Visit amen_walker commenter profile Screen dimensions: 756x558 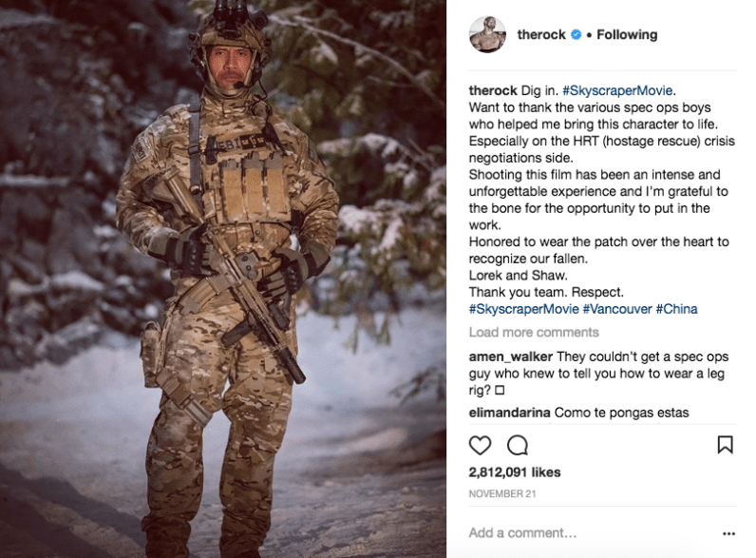point(511,356)
